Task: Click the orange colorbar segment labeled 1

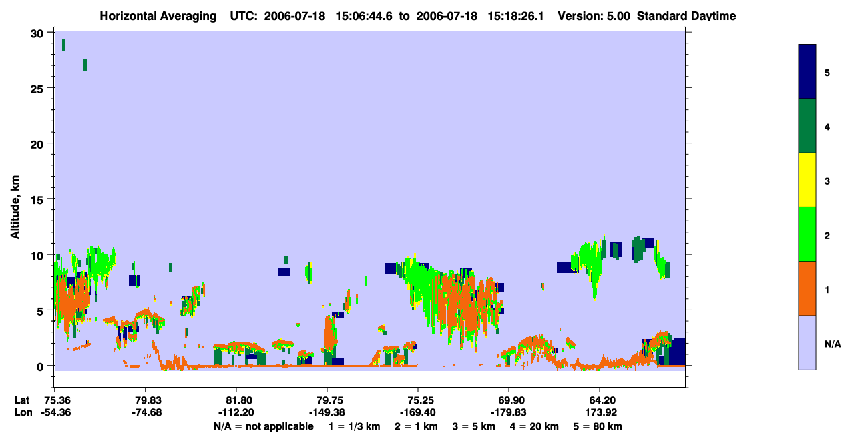Action: [807, 288]
